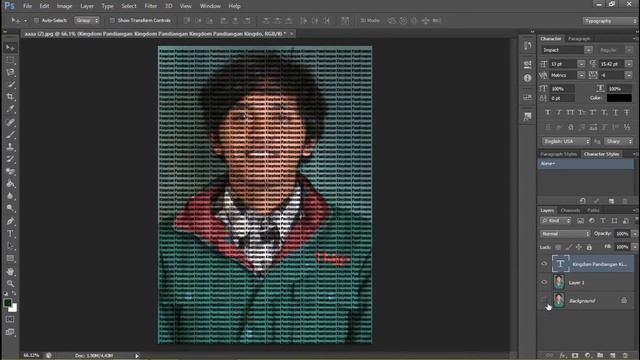Select the None character style entry

(x=586, y=164)
